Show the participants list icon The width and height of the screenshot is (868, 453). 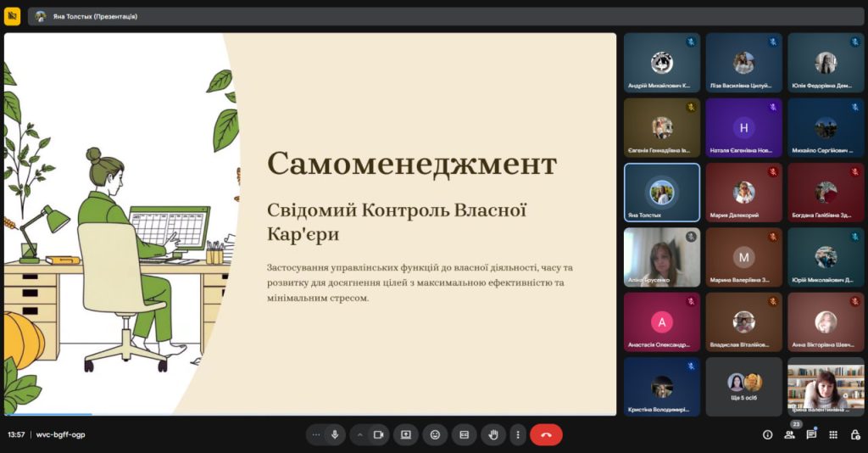789,434
